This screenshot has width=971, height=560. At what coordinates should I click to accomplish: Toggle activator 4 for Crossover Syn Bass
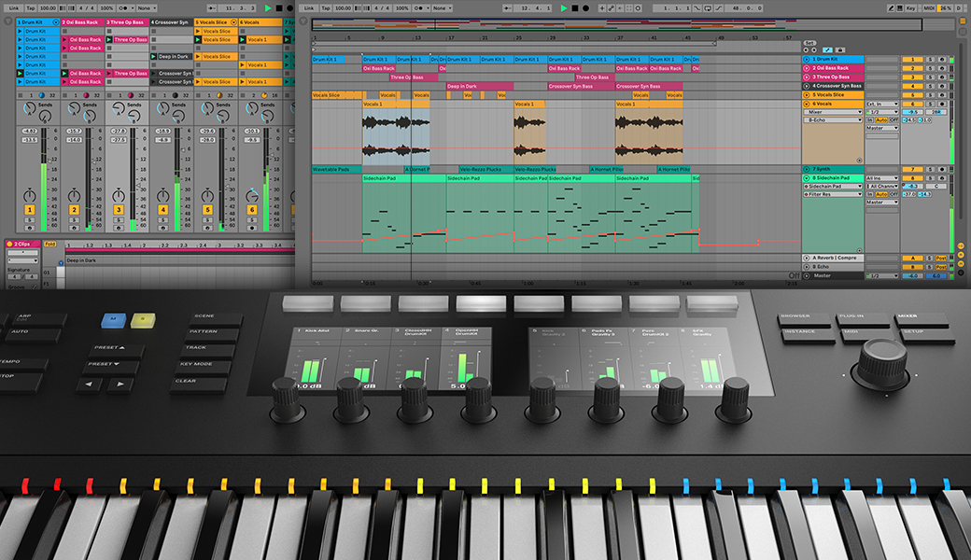tap(912, 86)
